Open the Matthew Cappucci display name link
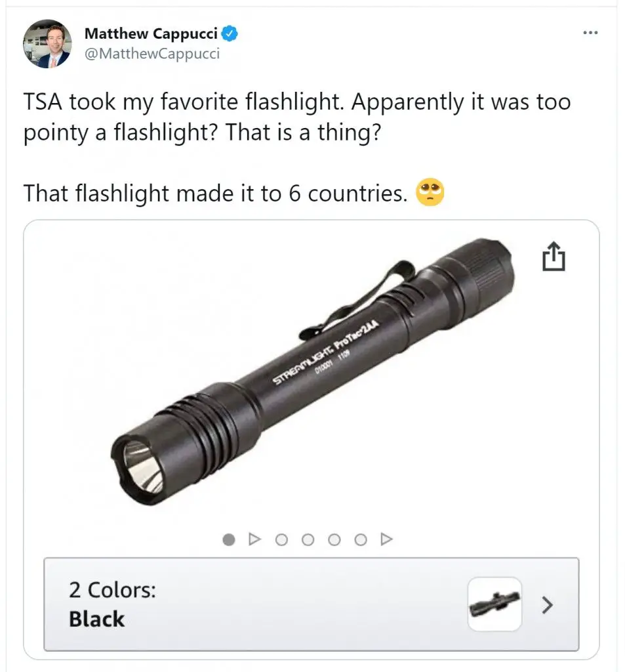This screenshot has height=672, width=625. tap(151, 33)
